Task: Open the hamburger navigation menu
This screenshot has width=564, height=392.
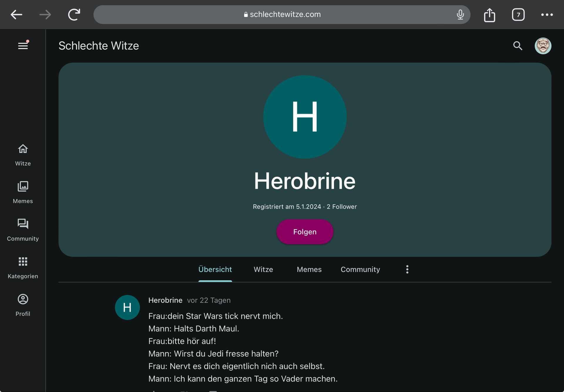Action: click(x=23, y=46)
